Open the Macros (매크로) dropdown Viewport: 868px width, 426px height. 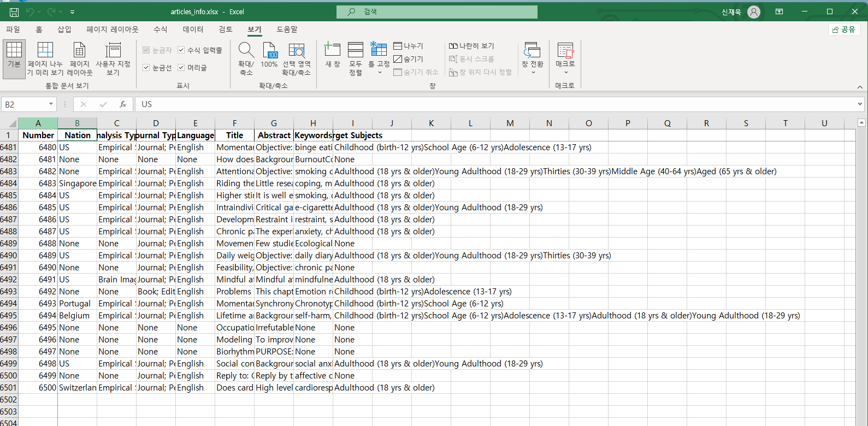(565, 72)
